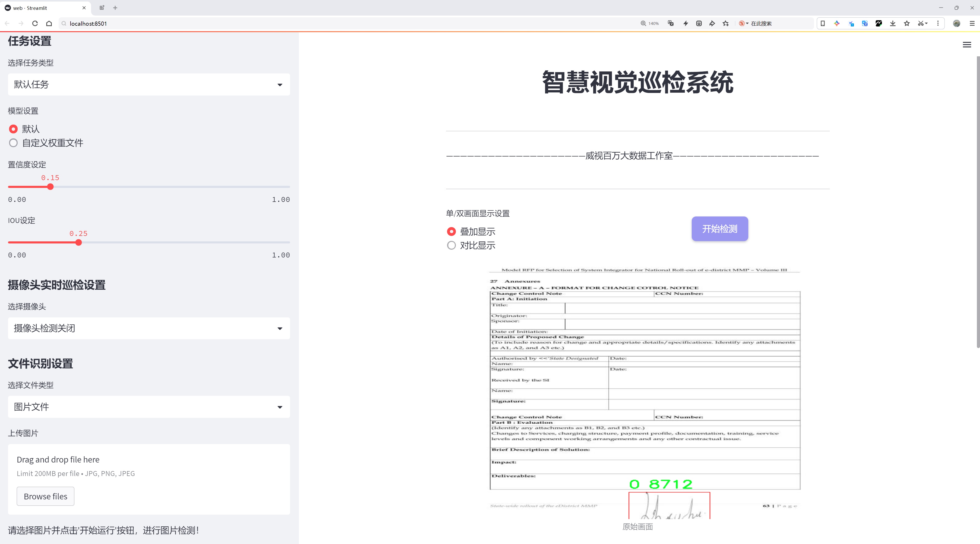Expand the 默认任务 task type dropdown

149,84
